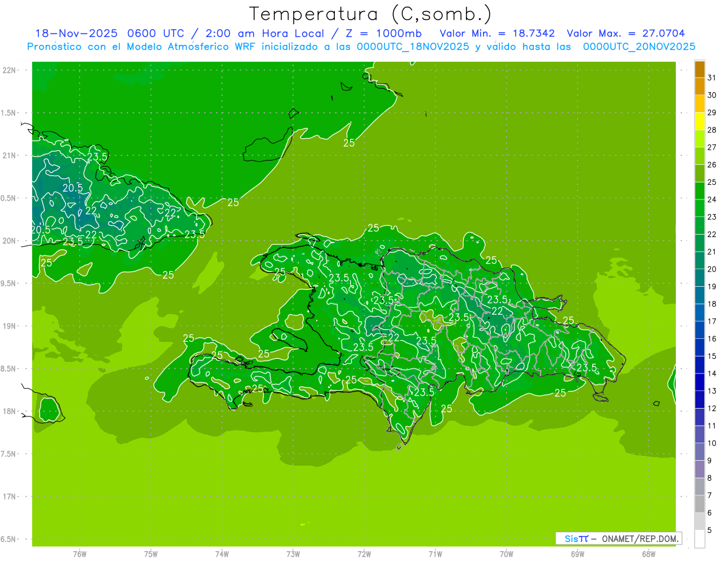The image size is (728, 562).
Task: Click the 22N latitude axis label
Action: (8, 70)
